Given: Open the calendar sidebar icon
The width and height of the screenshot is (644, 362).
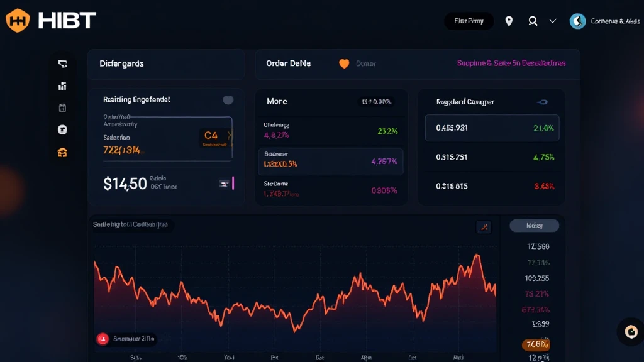Looking at the screenshot, I should point(62,108).
